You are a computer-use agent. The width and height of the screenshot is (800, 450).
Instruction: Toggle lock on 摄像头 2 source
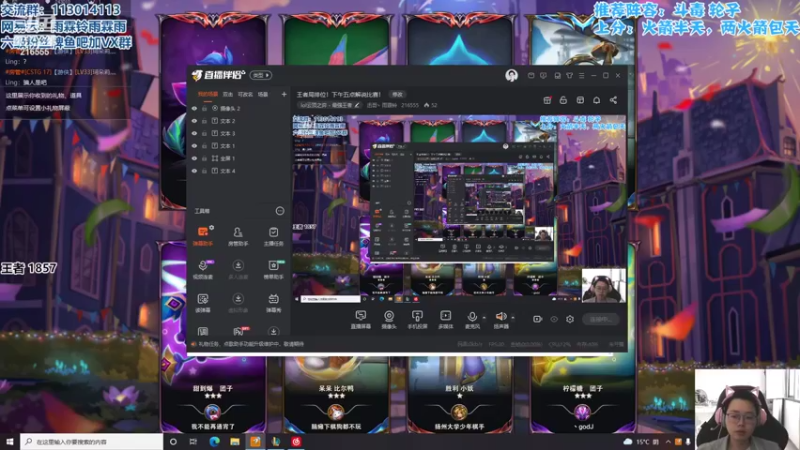coord(205,109)
